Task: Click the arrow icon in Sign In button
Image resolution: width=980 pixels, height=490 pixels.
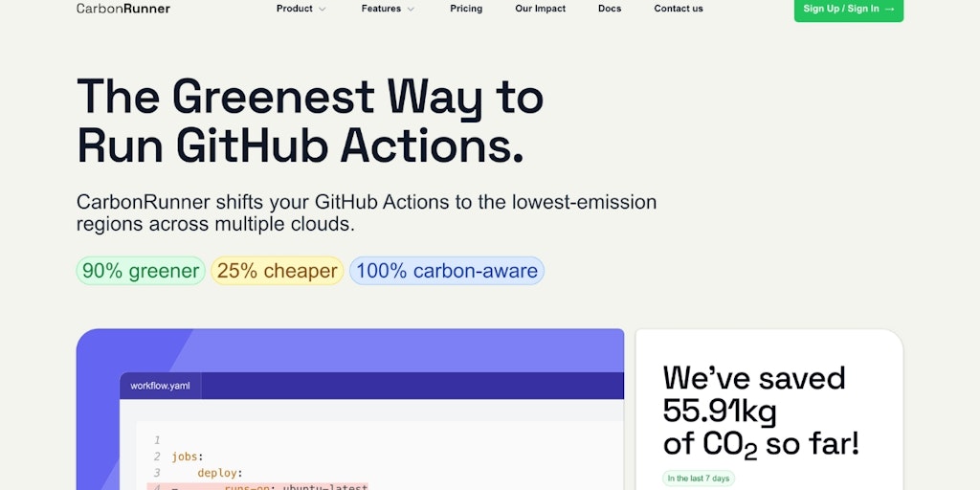Action: pos(890,9)
